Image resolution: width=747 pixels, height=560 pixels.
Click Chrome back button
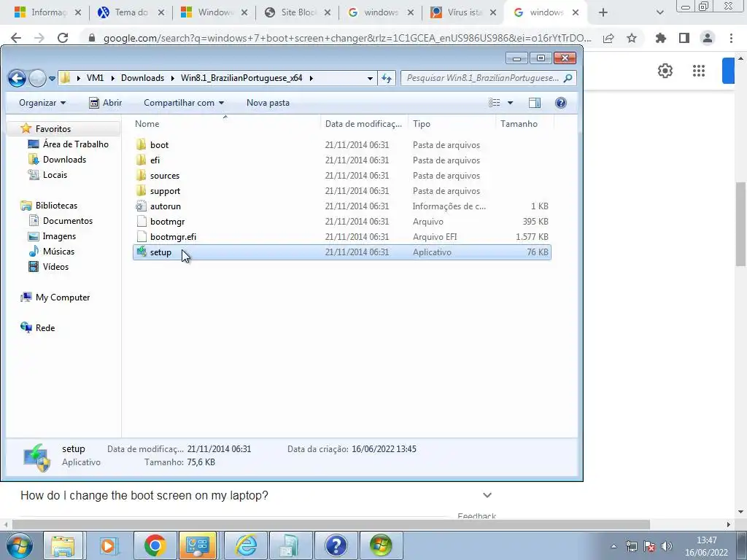(x=16, y=38)
